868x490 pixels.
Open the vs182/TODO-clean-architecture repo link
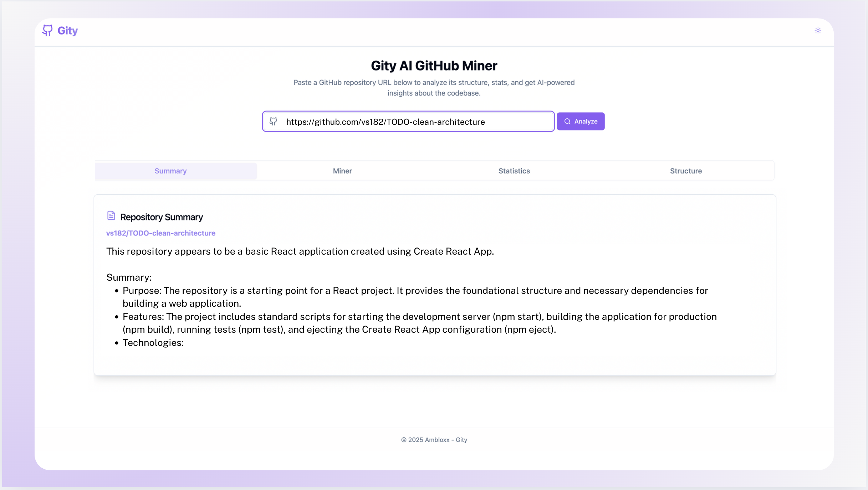pyautogui.click(x=160, y=233)
